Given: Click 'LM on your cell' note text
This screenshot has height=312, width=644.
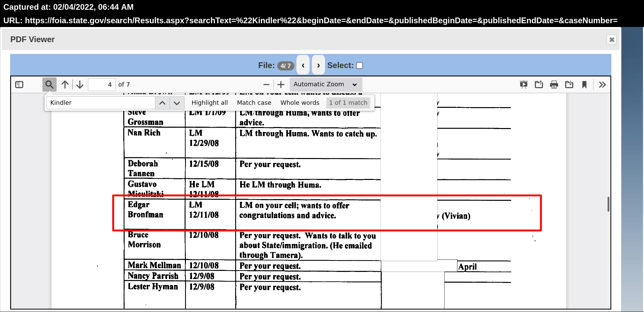Looking at the screenshot, I should coord(268,205).
